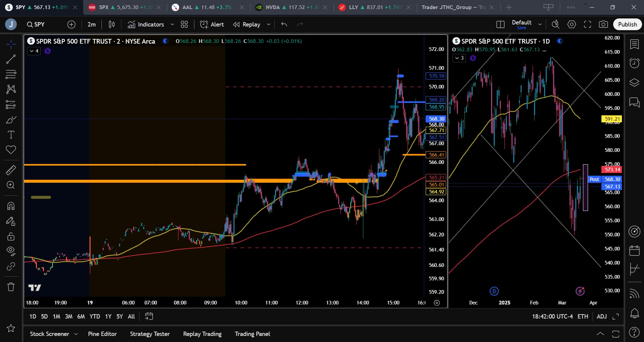The image size is (644, 342).
Task: Open the favorites star toolbar
Action: [x=11, y=328]
